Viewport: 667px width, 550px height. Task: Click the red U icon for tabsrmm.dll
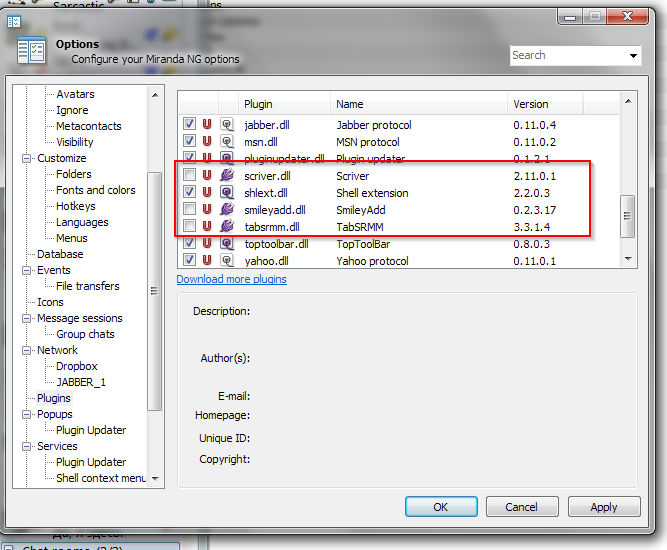click(207, 226)
